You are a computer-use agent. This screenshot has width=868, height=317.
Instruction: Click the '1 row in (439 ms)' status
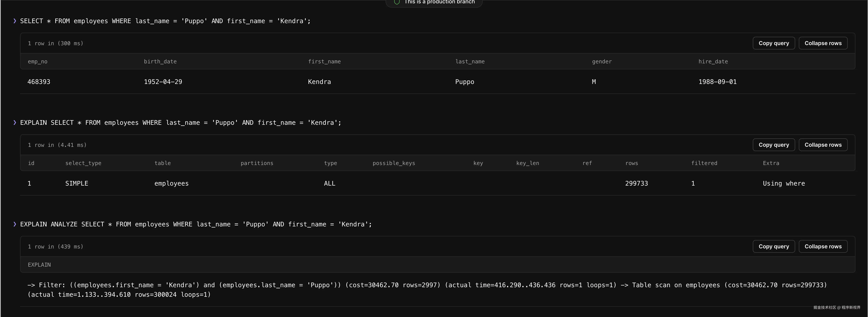(56, 247)
